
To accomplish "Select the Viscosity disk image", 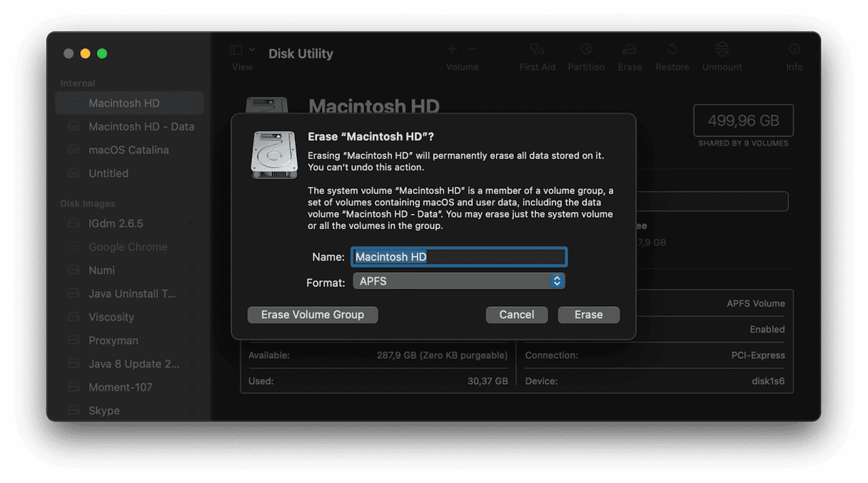I will pos(111,317).
